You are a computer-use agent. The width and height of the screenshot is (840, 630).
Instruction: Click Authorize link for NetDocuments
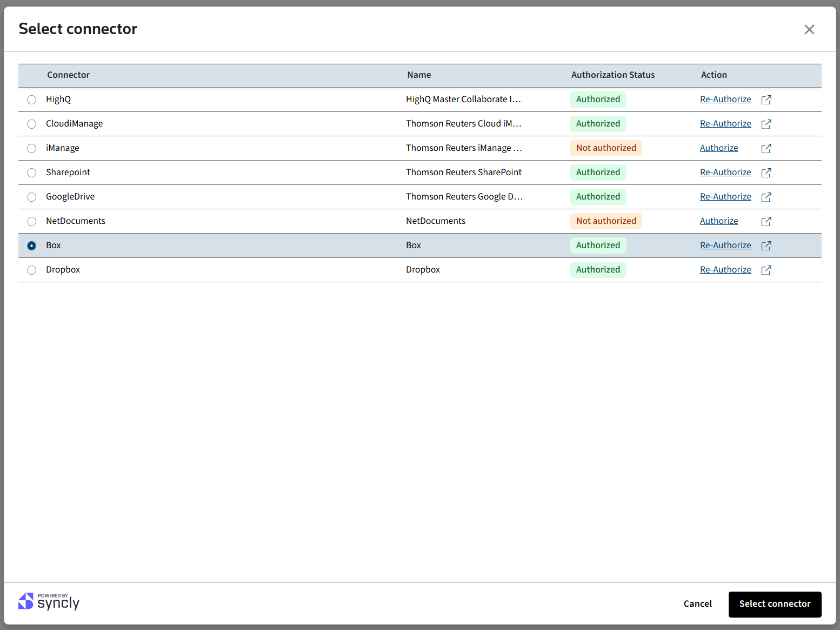[x=718, y=221]
